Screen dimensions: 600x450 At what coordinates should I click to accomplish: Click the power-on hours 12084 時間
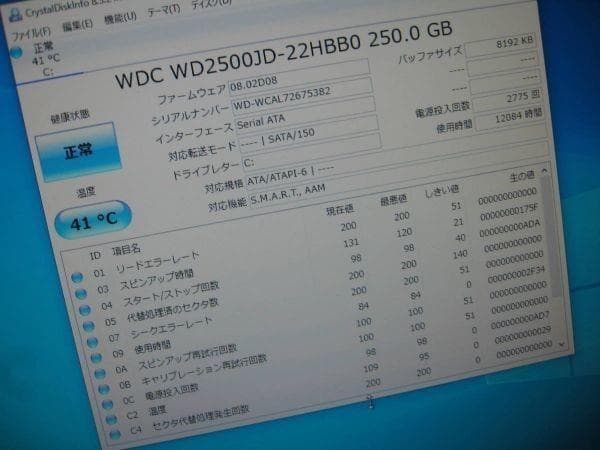509,118
